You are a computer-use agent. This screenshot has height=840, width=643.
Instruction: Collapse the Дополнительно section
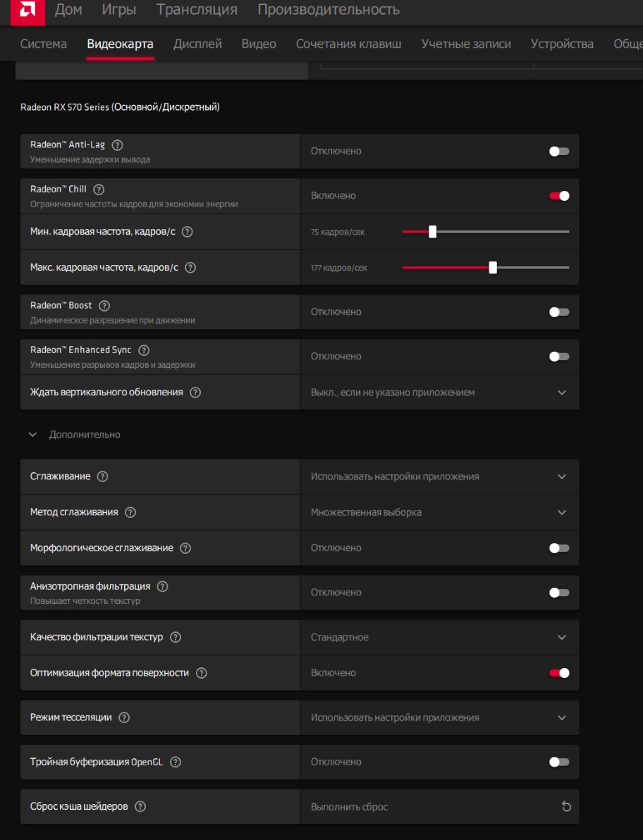pyautogui.click(x=32, y=435)
